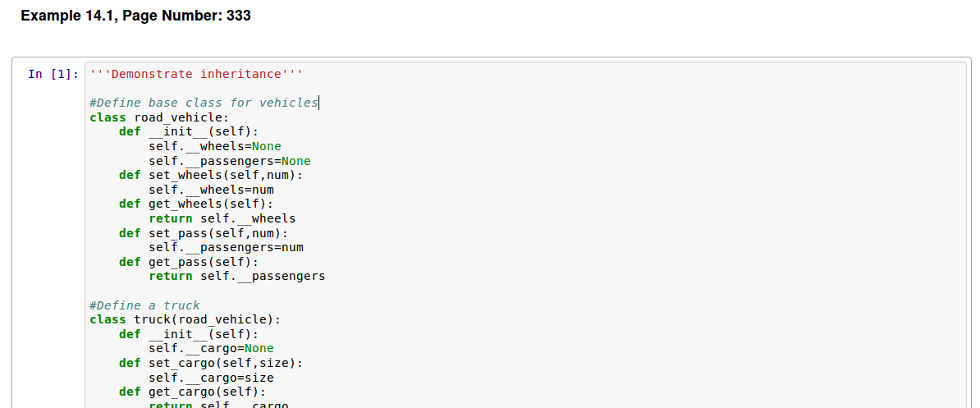
Task: Click the 'def get_wheels(self):' definition
Action: (x=196, y=204)
